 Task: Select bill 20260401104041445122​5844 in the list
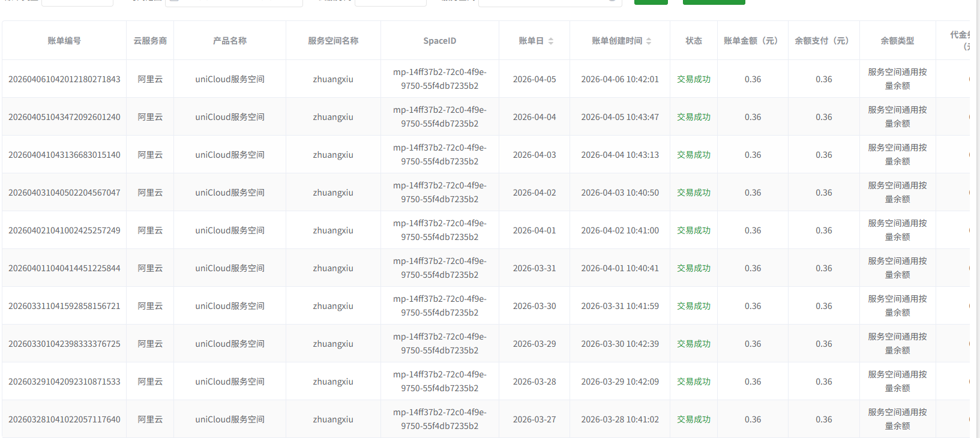[64, 268]
